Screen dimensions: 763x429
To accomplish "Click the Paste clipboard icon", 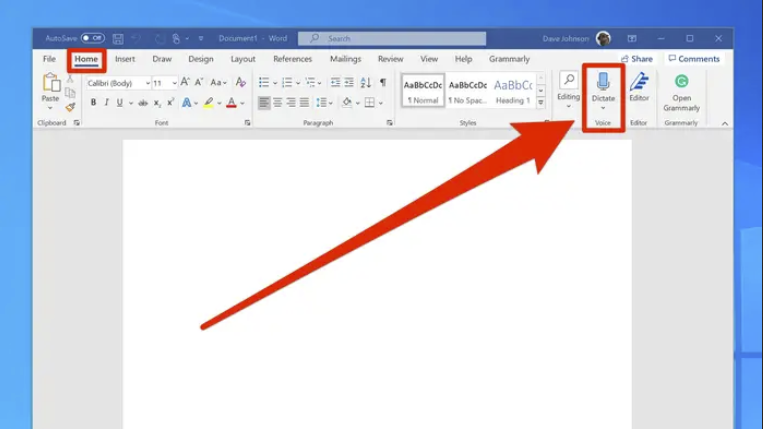I will click(x=51, y=83).
